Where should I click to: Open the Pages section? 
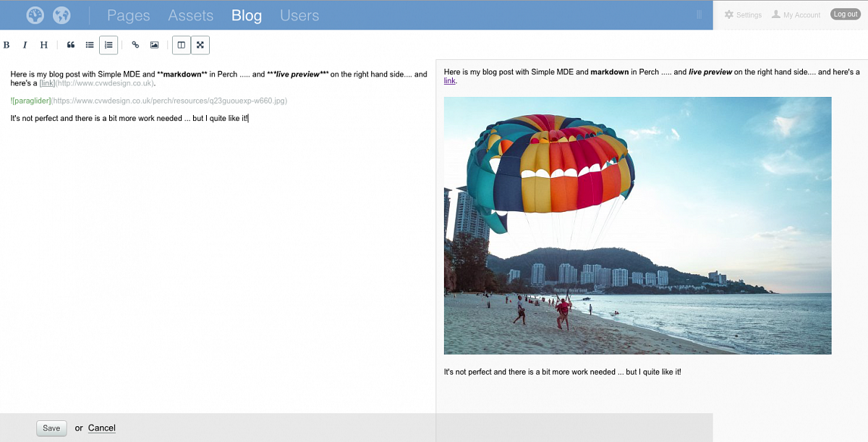pos(129,15)
